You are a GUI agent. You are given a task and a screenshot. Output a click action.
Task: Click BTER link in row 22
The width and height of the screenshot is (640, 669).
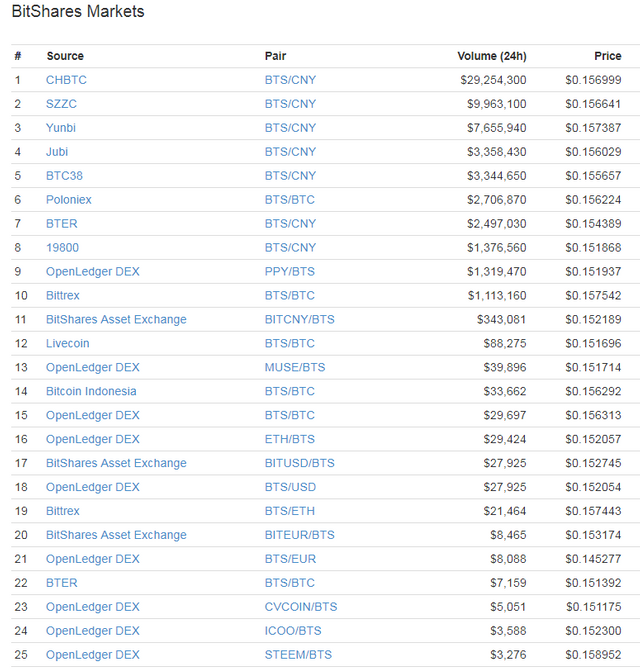62,582
